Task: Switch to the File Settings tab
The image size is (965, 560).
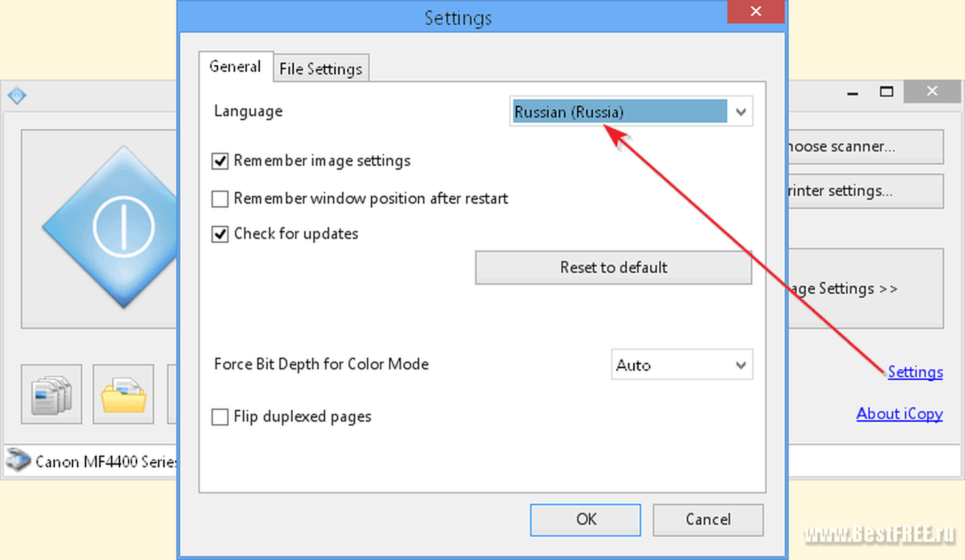Action: coord(321,69)
